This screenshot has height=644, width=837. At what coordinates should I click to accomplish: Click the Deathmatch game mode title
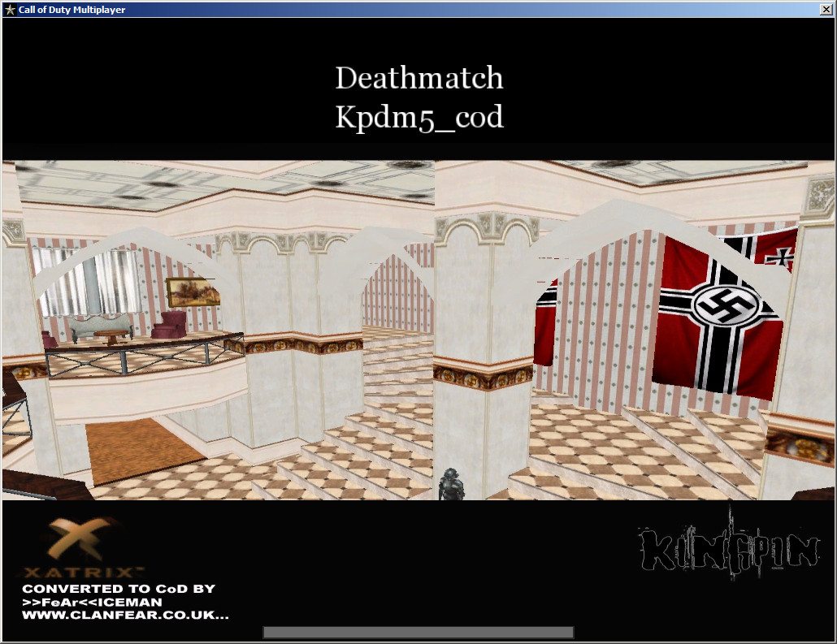pos(419,79)
